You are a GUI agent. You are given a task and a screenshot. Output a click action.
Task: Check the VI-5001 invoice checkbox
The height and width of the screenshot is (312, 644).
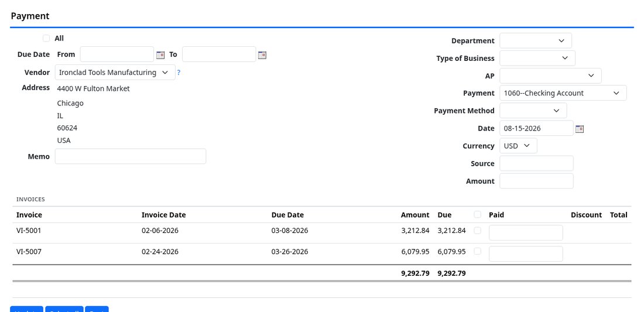click(477, 230)
